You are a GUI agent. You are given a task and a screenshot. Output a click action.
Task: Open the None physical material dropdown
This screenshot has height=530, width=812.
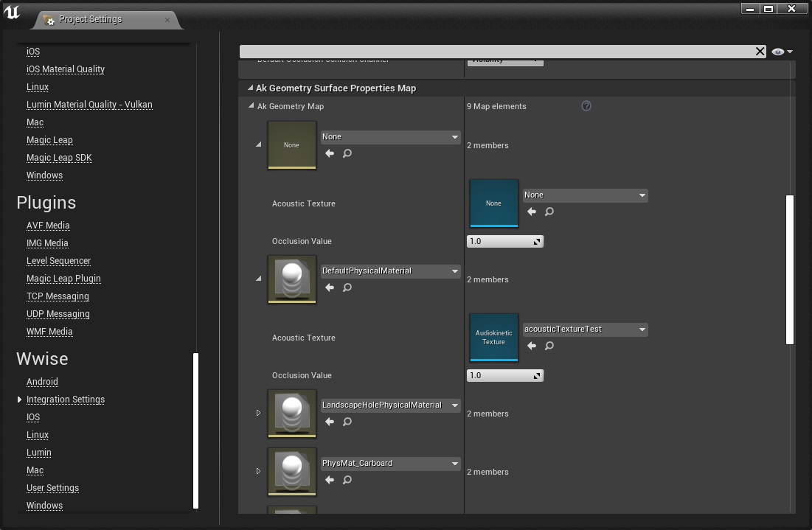point(390,136)
